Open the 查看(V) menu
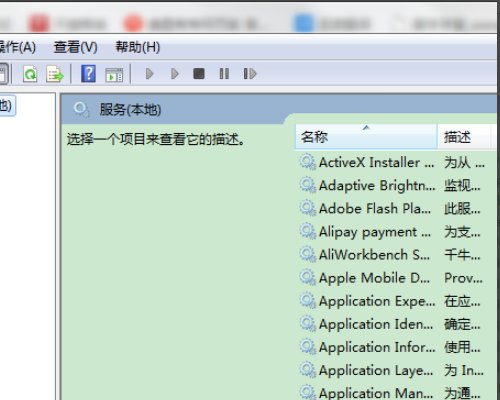 (x=76, y=47)
